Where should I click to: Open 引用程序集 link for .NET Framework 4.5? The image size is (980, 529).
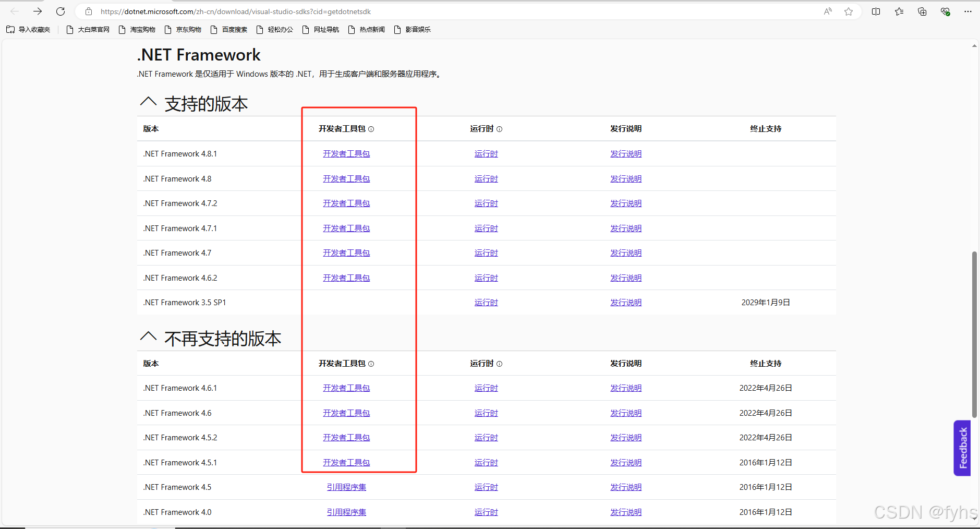pos(346,487)
